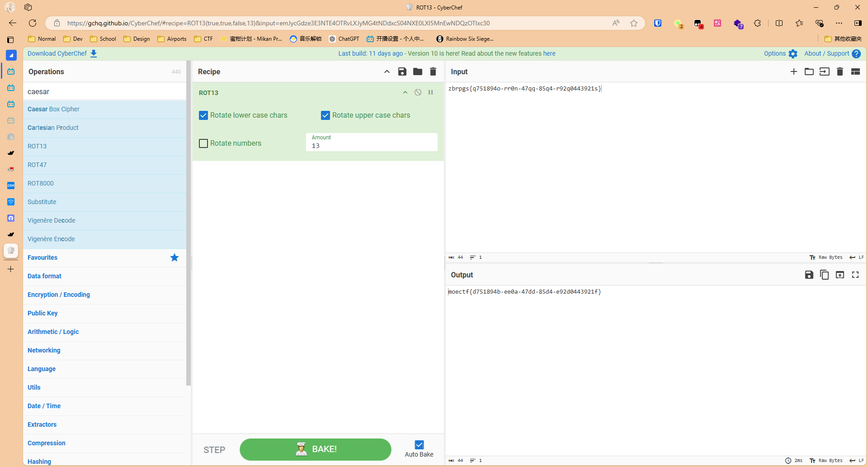Copy raw output to clipboard
This screenshot has height=467, width=868.
point(824,275)
